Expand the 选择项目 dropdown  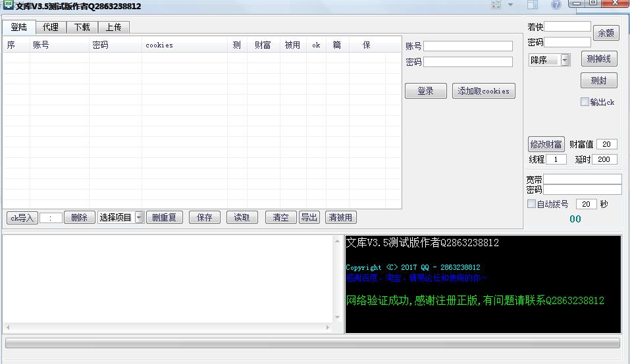click(139, 217)
